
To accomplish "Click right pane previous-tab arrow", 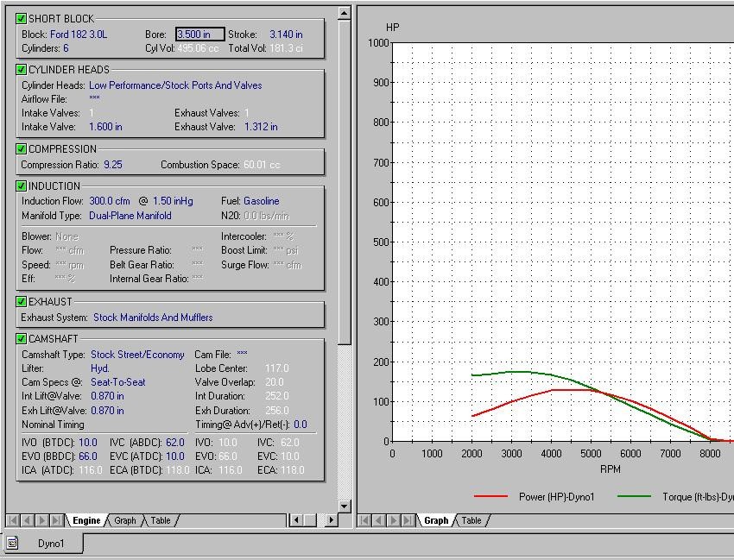I will 379,520.
